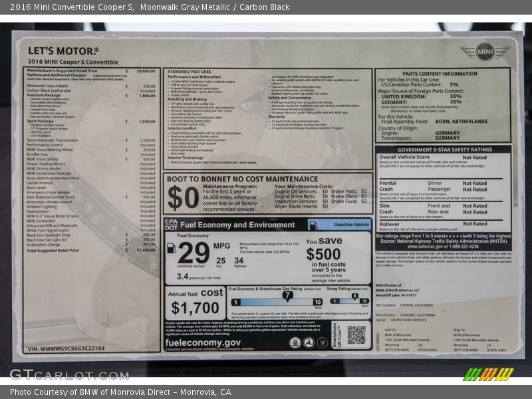The image size is (532, 399).
Task: Click the Smartphone QR code
Action: pos(356,335)
